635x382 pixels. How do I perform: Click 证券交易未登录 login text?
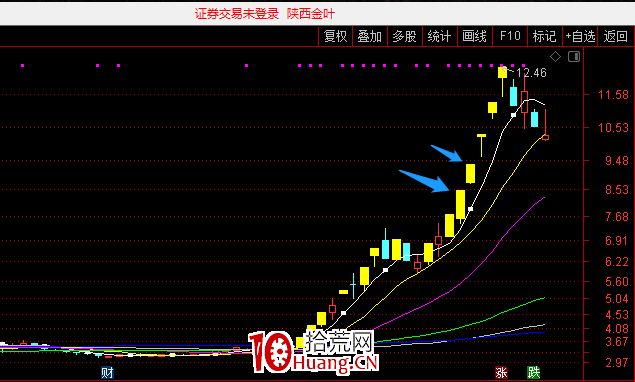point(237,14)
